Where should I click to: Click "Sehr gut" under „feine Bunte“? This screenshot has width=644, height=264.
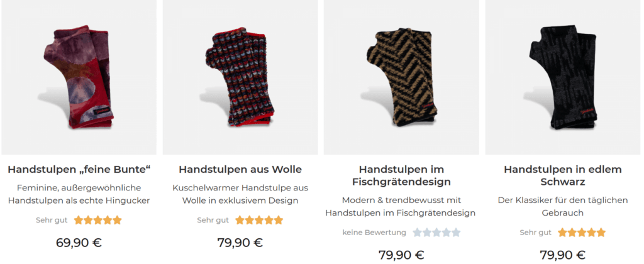52,220
